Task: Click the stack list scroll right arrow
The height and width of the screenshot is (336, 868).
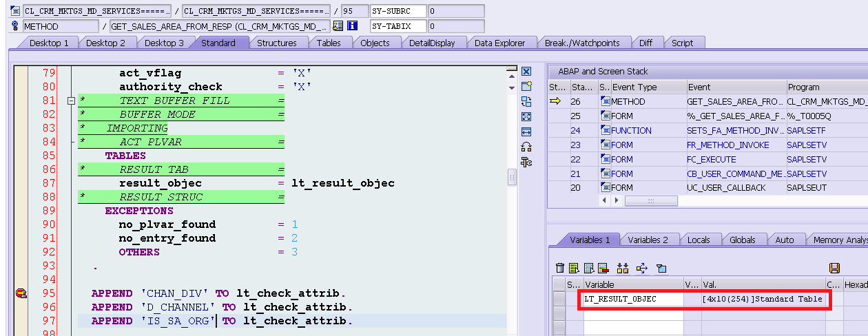Action: click(617, 200)
